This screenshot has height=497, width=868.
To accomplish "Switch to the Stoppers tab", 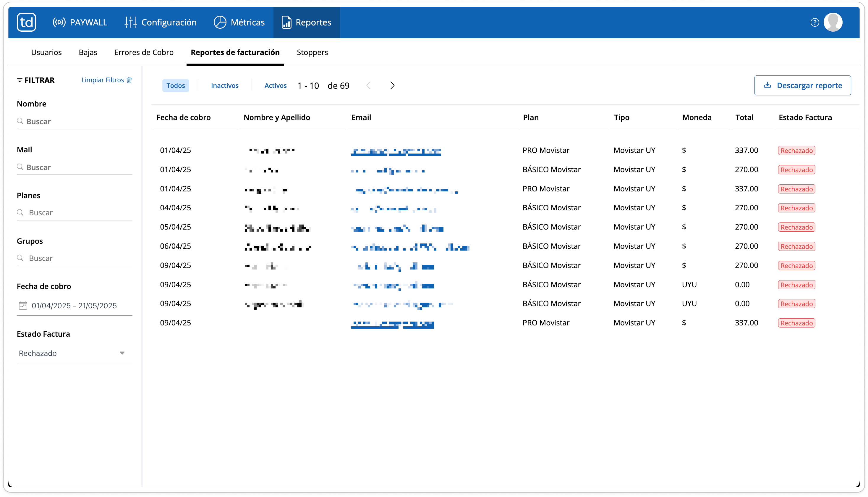I will [x=312, y=52].
